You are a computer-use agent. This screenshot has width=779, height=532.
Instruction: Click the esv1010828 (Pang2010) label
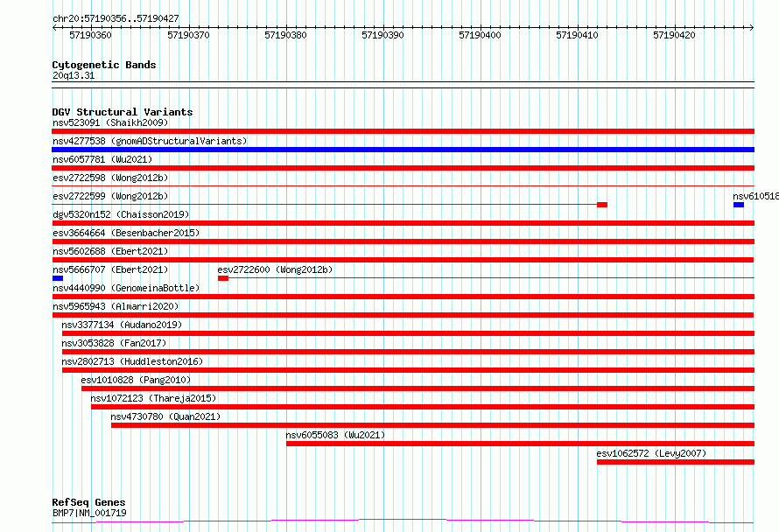pyautogui.click(x=136, y=380)
